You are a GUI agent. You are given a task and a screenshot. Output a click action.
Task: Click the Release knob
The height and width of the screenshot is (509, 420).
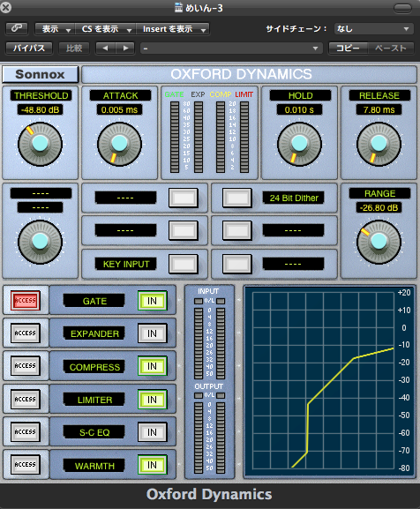[379, 144]
